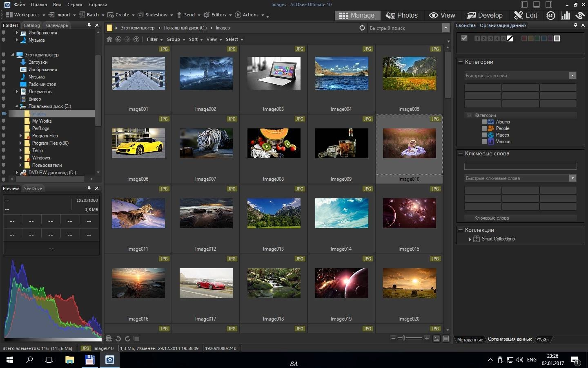Switch to the Catalog tab
Viewport: 588px width, 368px height.
[x=31, y=25]
